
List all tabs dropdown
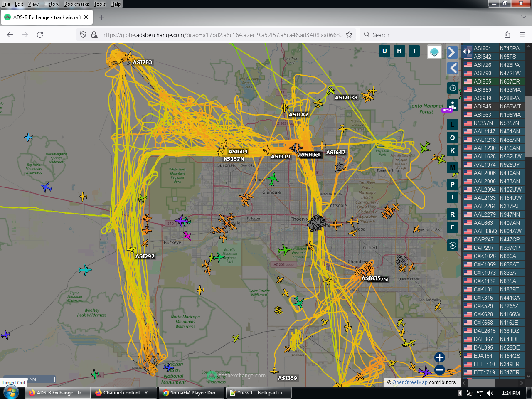pos(523,17)
